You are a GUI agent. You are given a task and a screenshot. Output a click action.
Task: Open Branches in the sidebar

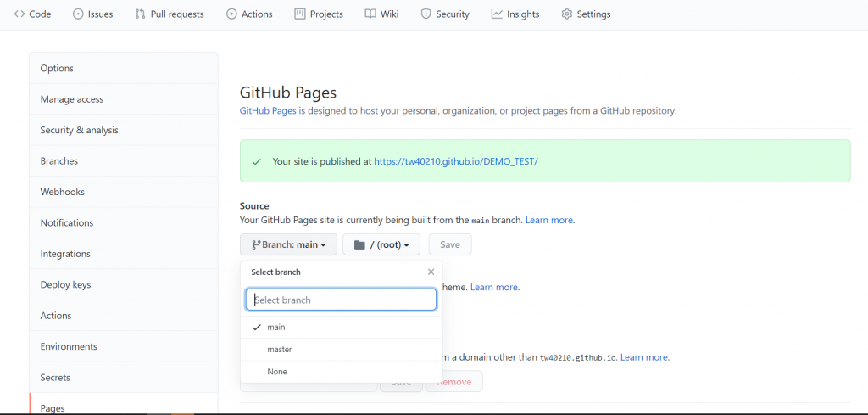124,161
